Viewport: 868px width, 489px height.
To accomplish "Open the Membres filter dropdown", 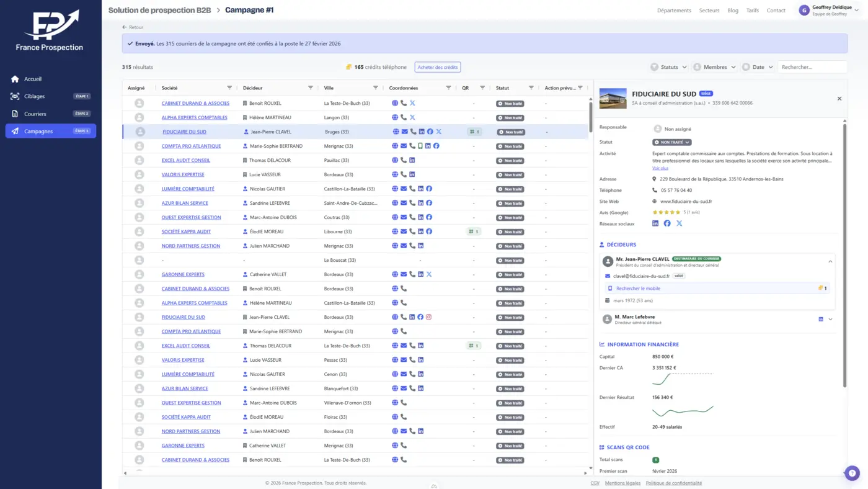I will (x=714, y=67).
